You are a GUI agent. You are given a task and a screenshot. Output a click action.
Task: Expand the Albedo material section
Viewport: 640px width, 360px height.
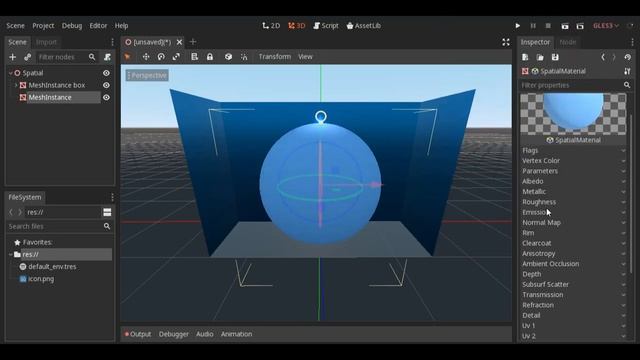573,181
